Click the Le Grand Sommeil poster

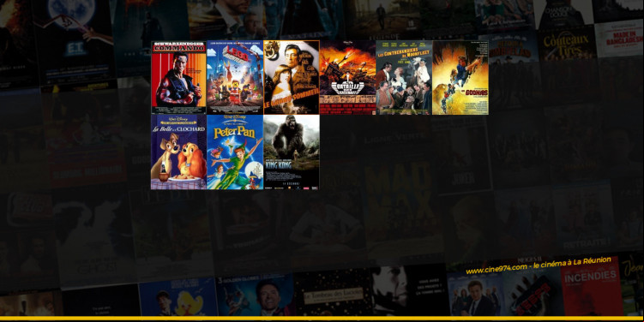click(x=292, y=78)
